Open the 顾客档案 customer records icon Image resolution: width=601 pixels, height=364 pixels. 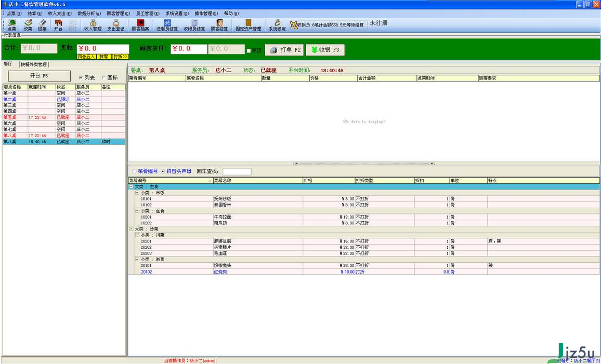(x=140, y=25)
